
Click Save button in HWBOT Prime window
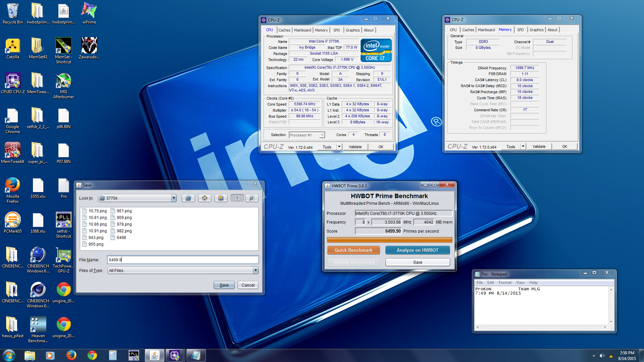418,262
